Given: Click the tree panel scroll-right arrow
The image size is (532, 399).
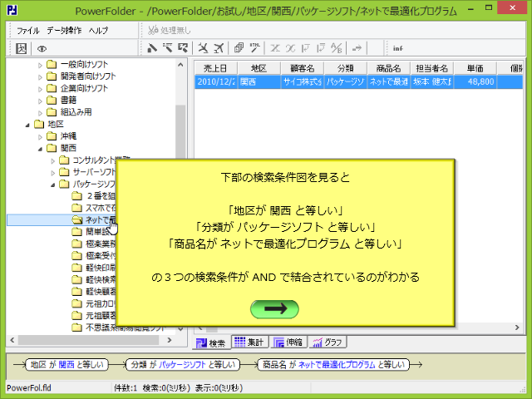Looking at the screenshot, I should (x=170, y=340).
